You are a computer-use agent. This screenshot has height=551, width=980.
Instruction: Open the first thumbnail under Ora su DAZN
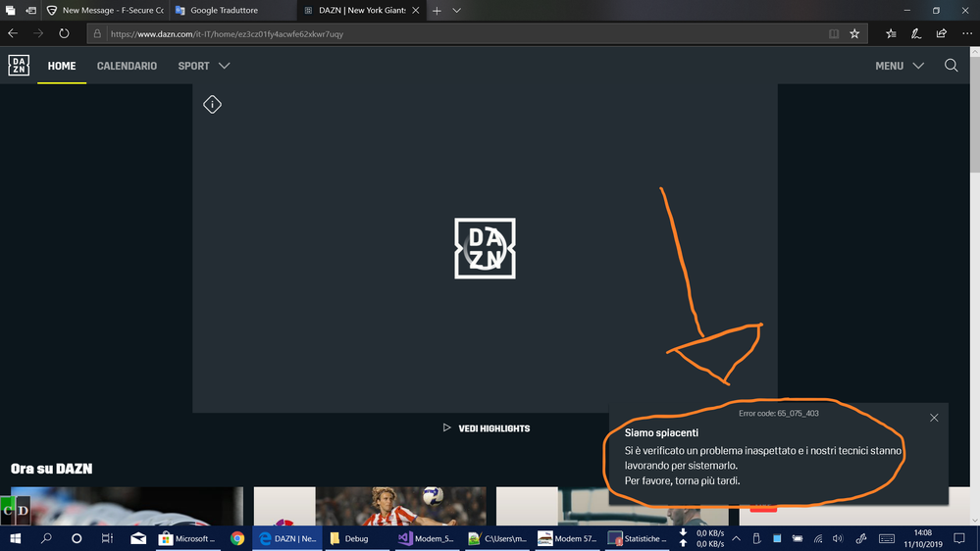coord(127,506)
